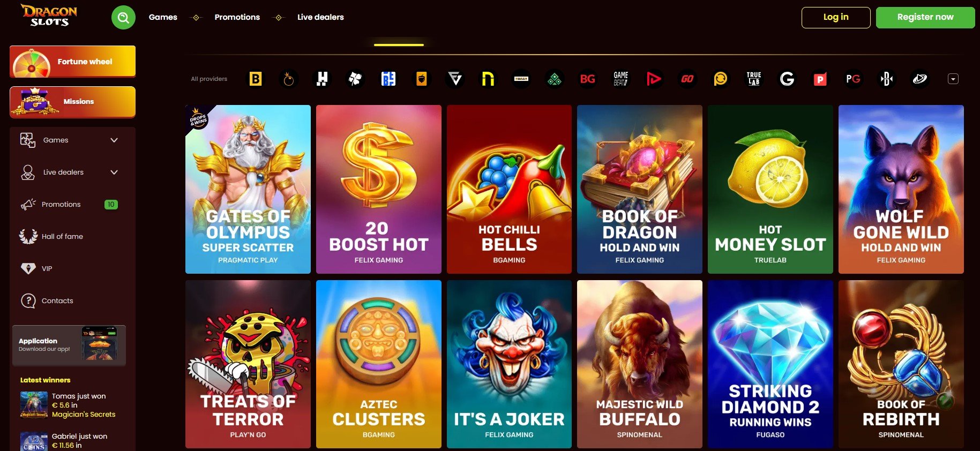Launch Gates of Olympus game thumbnail

(x=248, y=189)
